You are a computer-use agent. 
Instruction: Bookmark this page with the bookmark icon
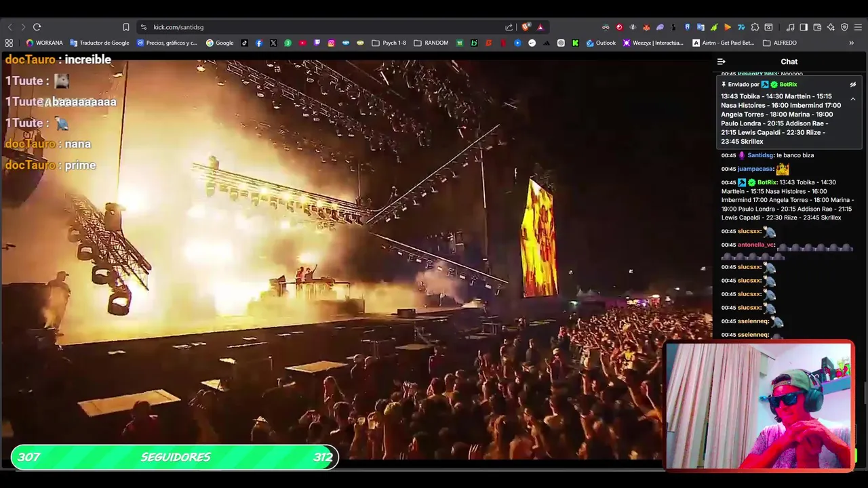click(x=126, y=27)
